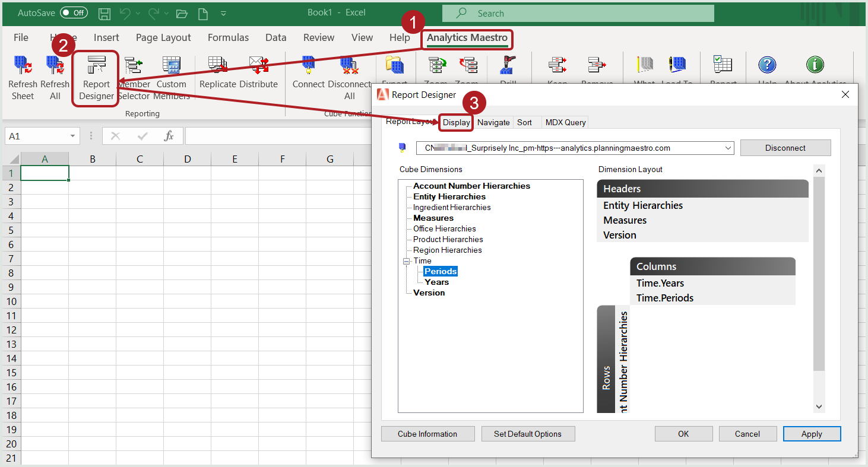Click the Insert Function fx icon
The image size is (868, 467).
coord(169,136)
